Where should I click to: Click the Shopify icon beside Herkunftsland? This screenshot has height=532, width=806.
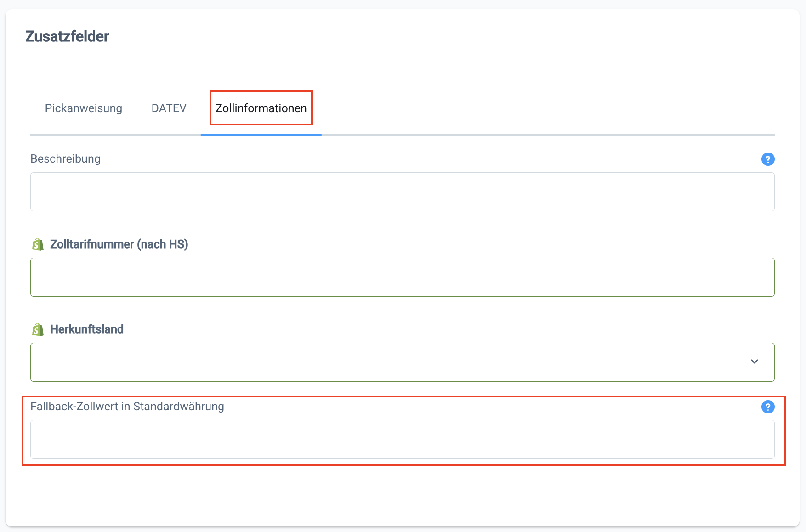pyautogui.click(x=38, y=329)
